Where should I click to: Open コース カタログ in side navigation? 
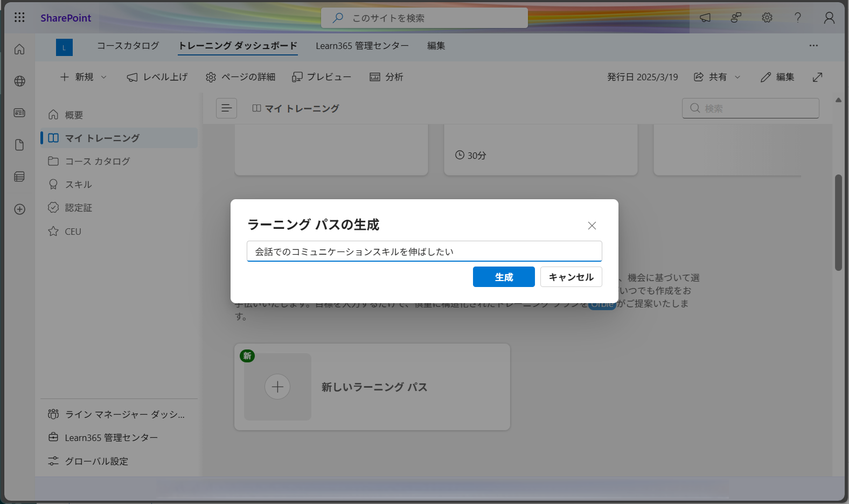click(x=119, y=161)
